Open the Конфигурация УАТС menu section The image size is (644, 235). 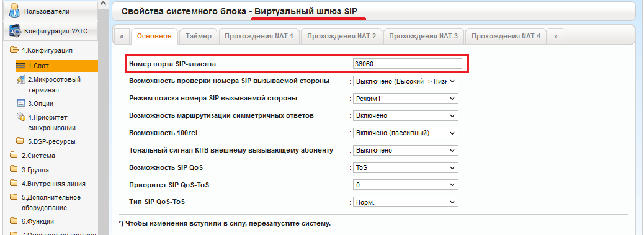pyautogui.click(x=50, y=31)
